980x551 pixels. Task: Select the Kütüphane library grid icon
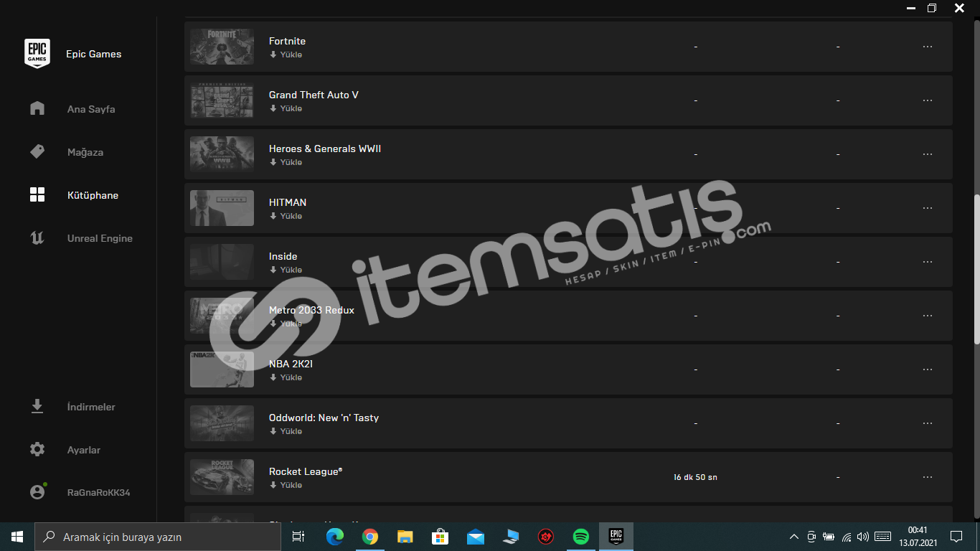coord(37,194)
